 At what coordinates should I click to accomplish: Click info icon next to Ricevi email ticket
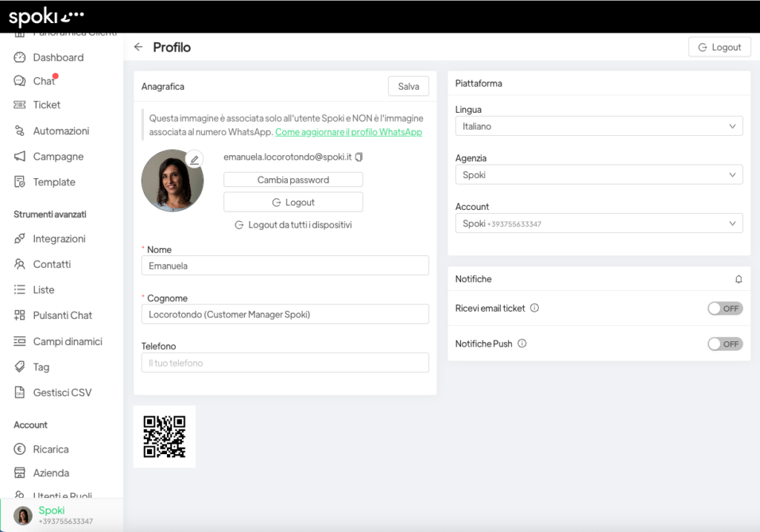click(534, 308)
